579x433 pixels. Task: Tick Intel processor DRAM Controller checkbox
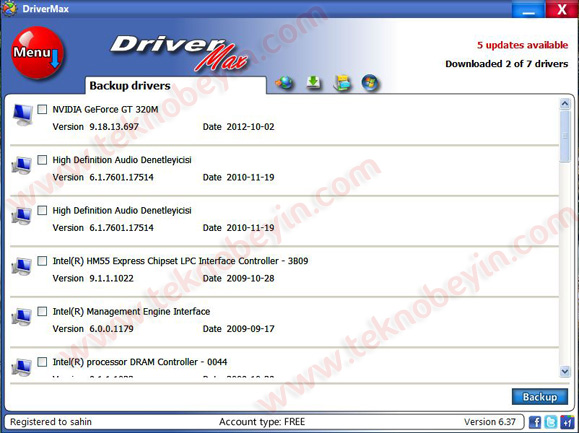point(42,362)
